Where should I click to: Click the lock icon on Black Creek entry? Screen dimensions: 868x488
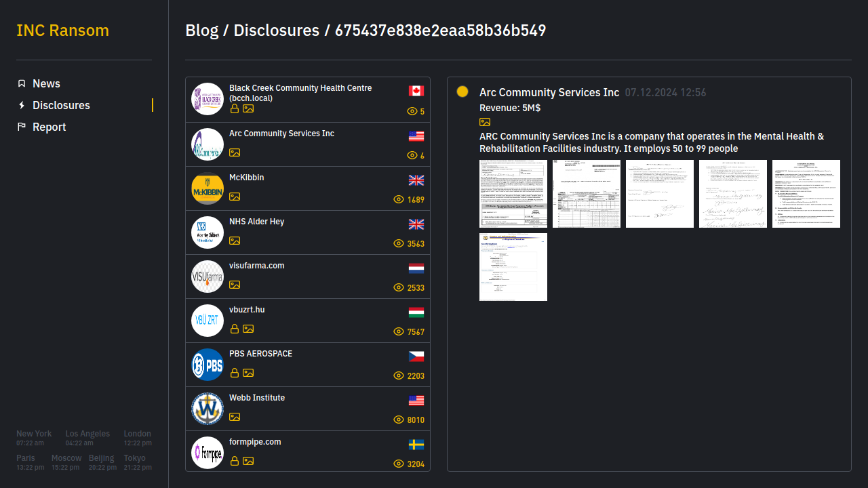(x=234, y=108)
